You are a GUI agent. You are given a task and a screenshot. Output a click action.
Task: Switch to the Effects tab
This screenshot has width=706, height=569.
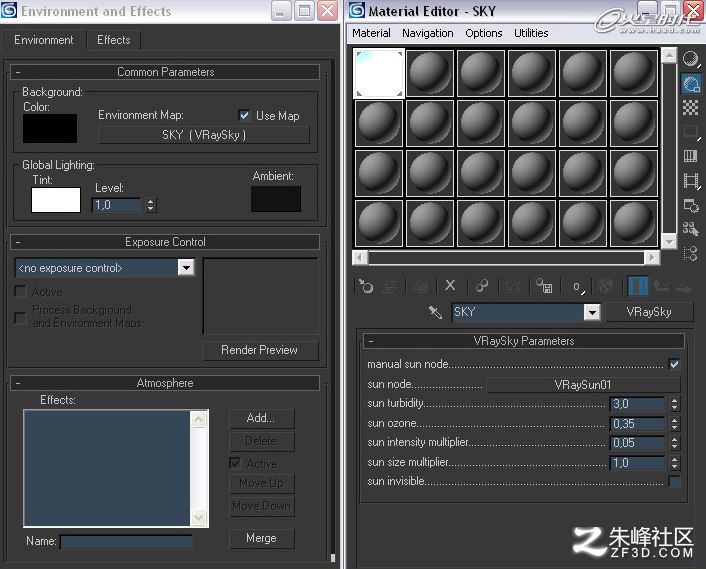113,40
